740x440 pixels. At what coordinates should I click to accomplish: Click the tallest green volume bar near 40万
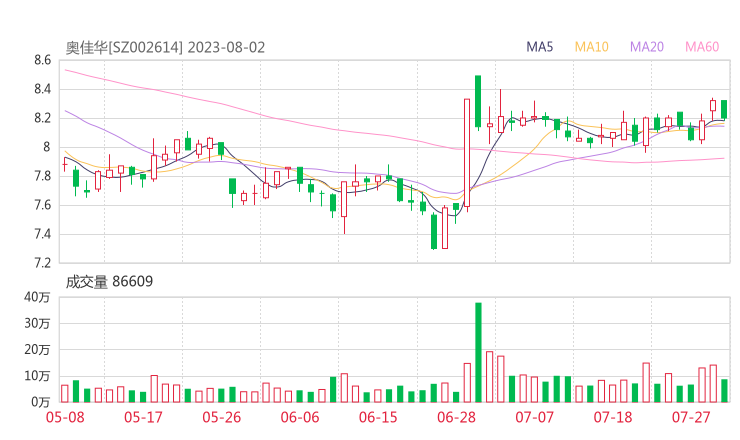point(478,352)
